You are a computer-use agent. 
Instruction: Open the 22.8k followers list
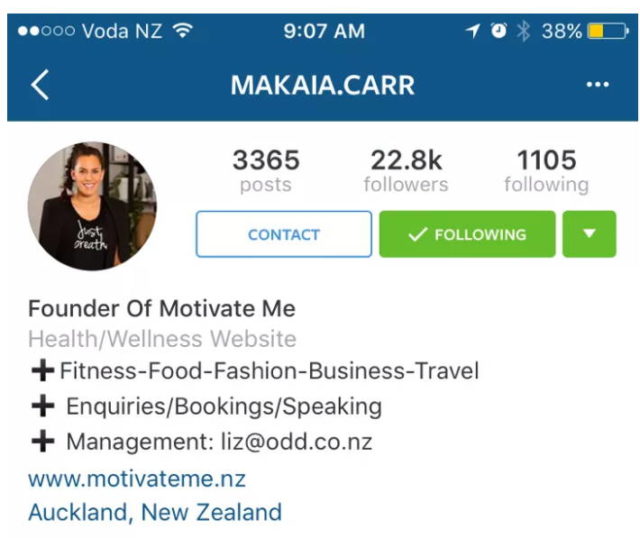(x=406, y=171)
